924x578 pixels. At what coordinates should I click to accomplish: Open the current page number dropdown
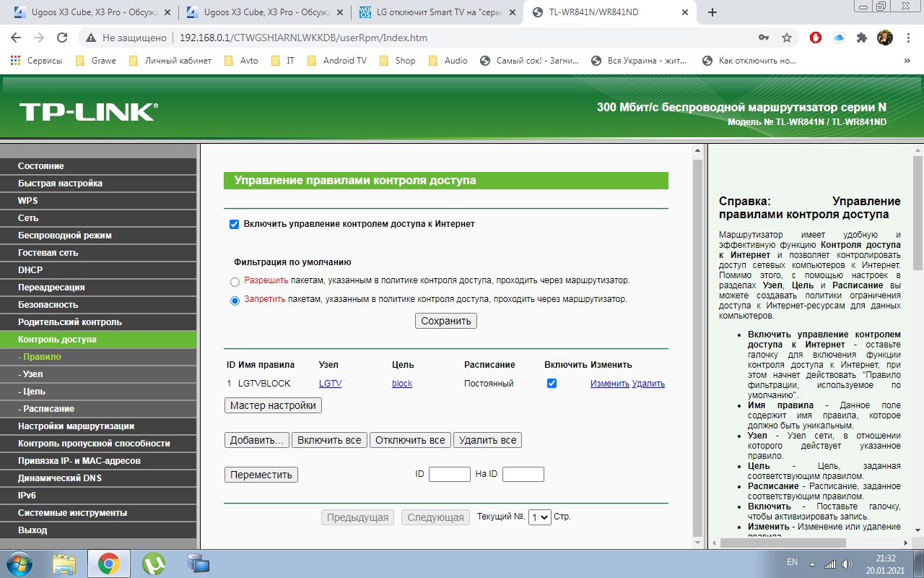539,517
